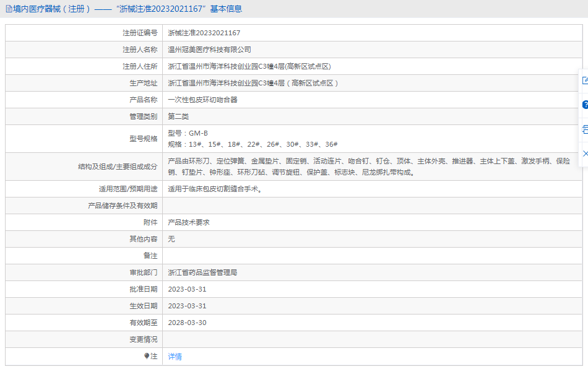
Task: Click the 批准日期 row label
Action: [143, 289]
